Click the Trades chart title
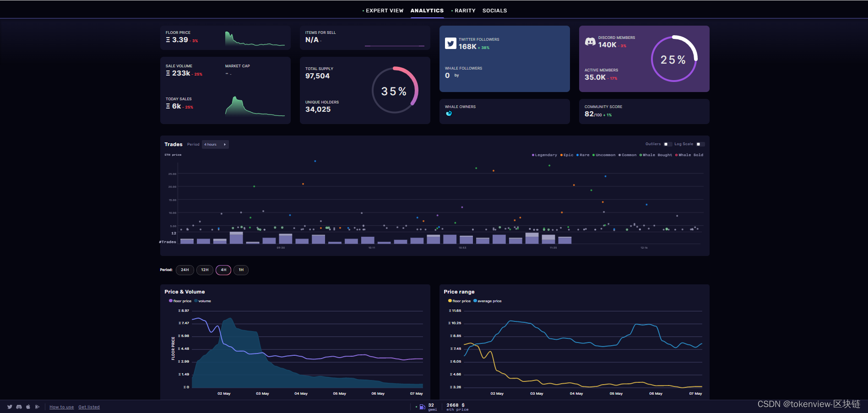The image size is (868, 413). click(x=174, y=144)
